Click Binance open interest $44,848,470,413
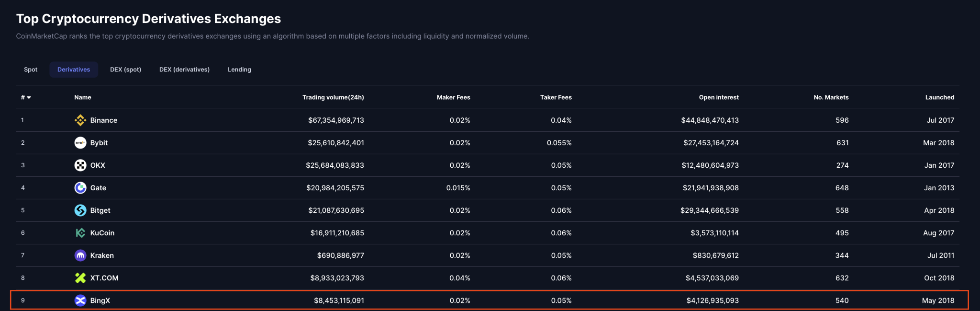This screenshot has width=980, height=311. point(710,120)
